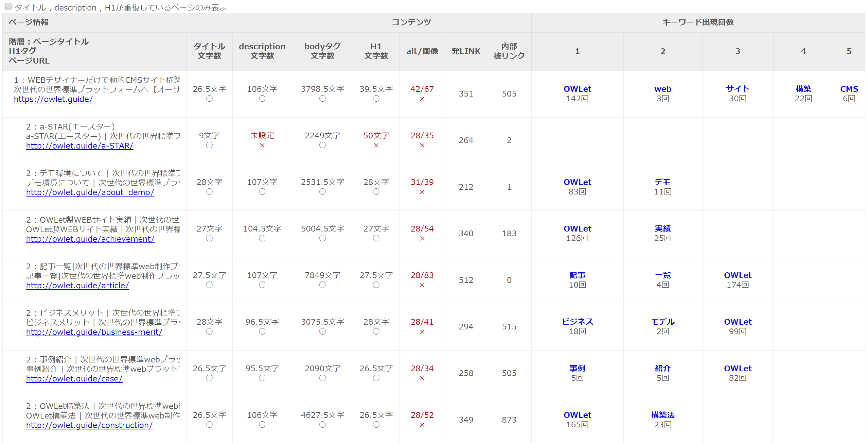868x443 pixels.
Task: Click the 構築法 keyword link
Action: [x=662, y=415]
